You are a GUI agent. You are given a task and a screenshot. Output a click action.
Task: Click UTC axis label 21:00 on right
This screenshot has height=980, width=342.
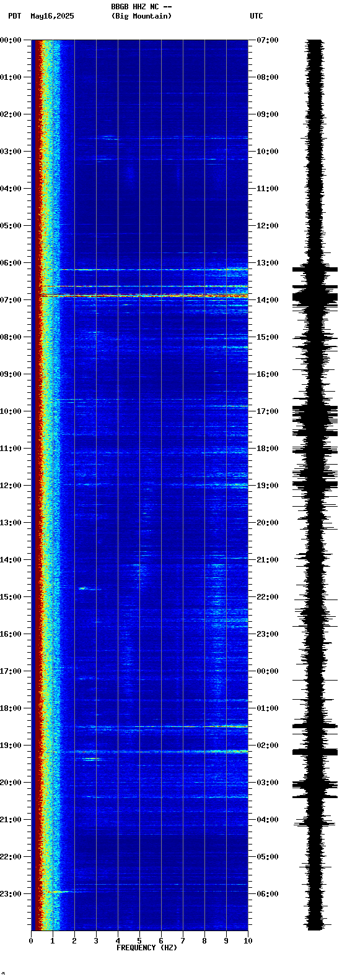[268, 560]
